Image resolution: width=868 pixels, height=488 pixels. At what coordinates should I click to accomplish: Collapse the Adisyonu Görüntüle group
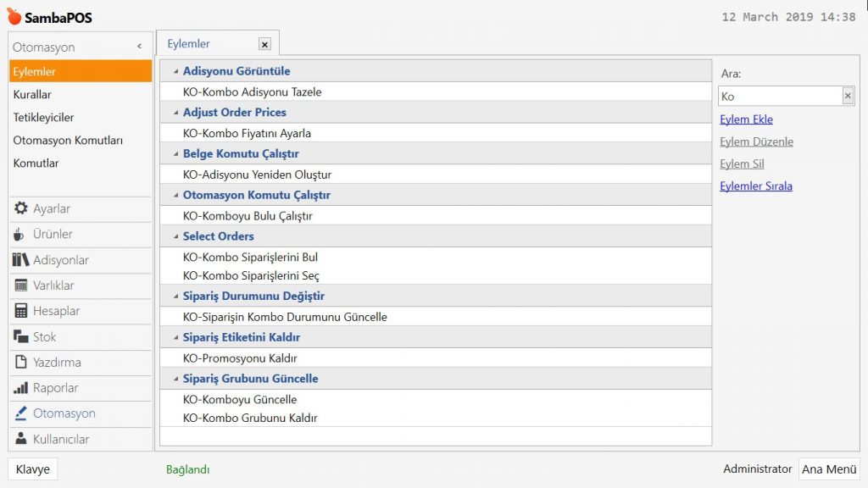coord(175,72)
